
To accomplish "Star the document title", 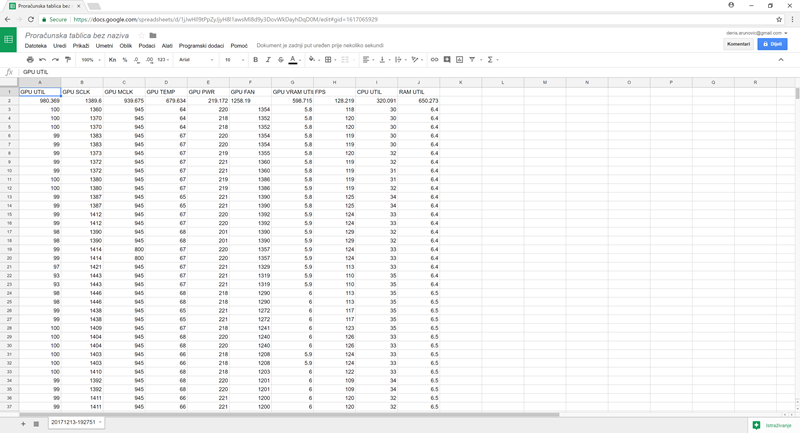I will (141, 35).
